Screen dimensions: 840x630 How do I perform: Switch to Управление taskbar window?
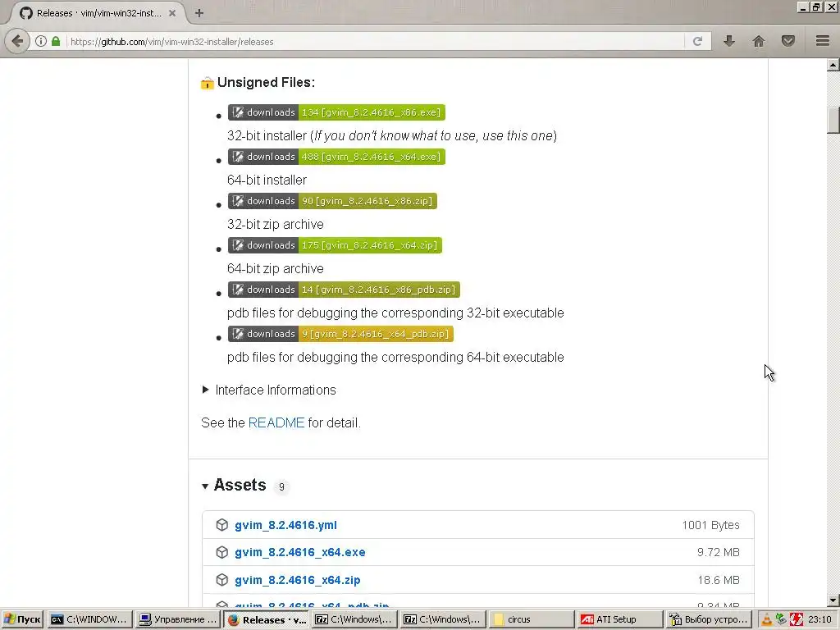[x=177, y=619]
